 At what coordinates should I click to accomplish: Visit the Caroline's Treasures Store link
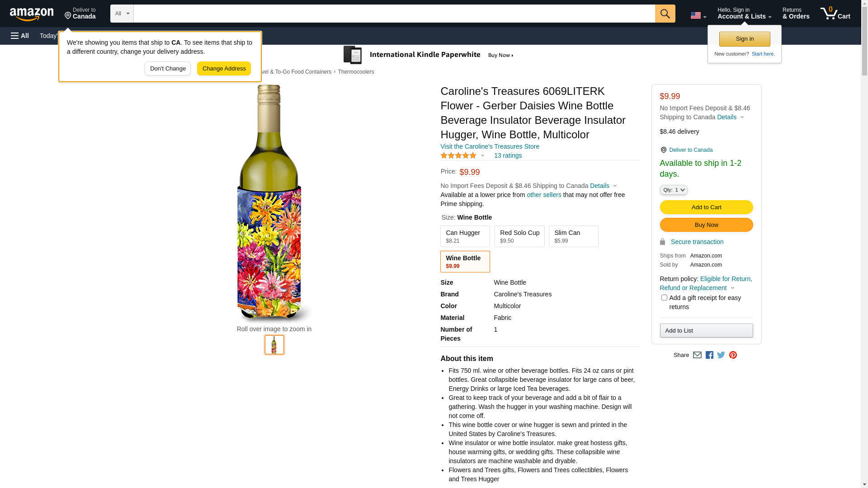(490, 146)
